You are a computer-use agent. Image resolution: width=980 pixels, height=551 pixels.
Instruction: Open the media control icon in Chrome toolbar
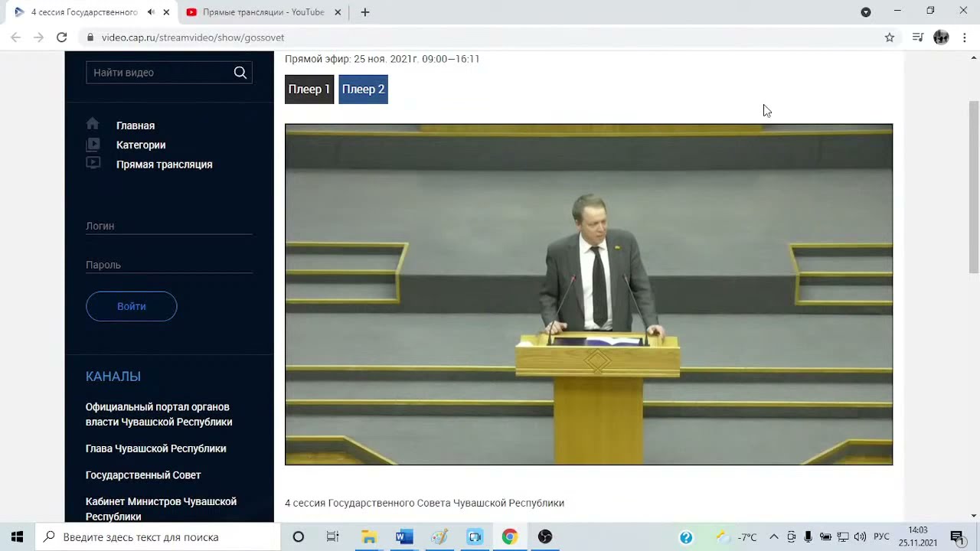click(918, 37)
